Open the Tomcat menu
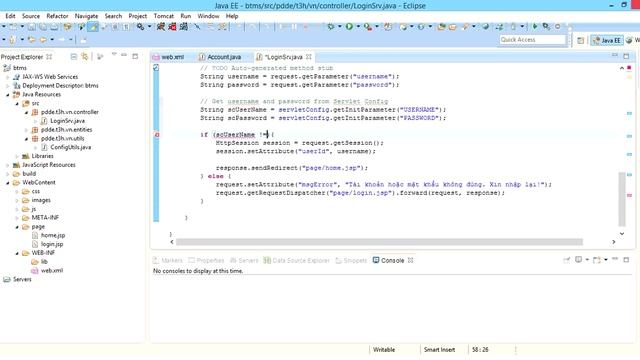The height and width of the screenshot is (360, 640). coord(164,16)
